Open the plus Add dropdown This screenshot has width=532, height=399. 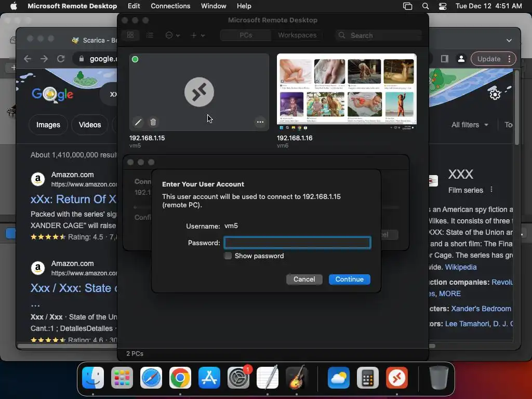(x=198, y=35)
